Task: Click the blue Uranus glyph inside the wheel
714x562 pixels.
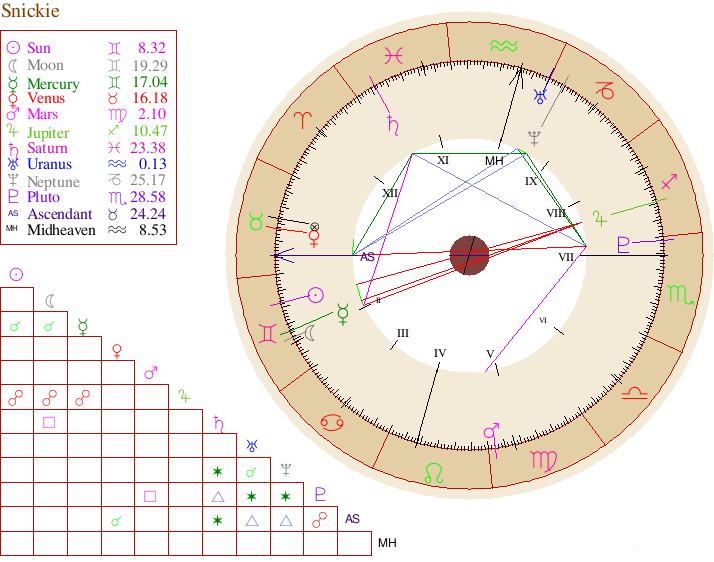Action: click(x=540, y=97)
